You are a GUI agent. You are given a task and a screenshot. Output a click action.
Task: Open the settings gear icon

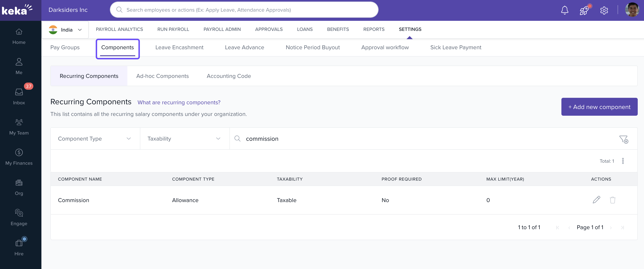pyautogui.click(x=604, y=10)
